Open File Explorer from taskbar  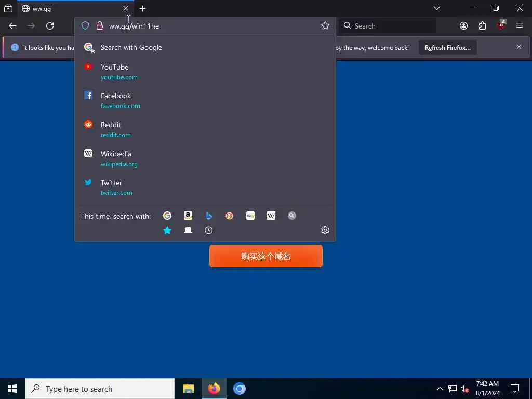tap(188, 389)
